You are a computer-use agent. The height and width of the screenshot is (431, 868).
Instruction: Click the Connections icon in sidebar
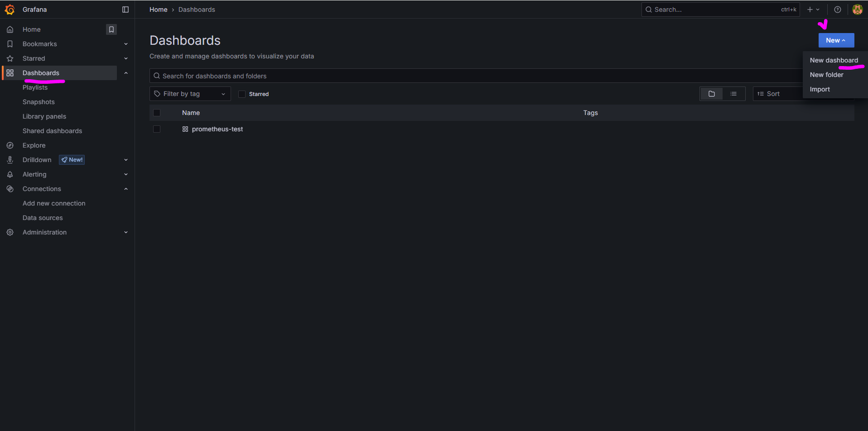point(10,189)
